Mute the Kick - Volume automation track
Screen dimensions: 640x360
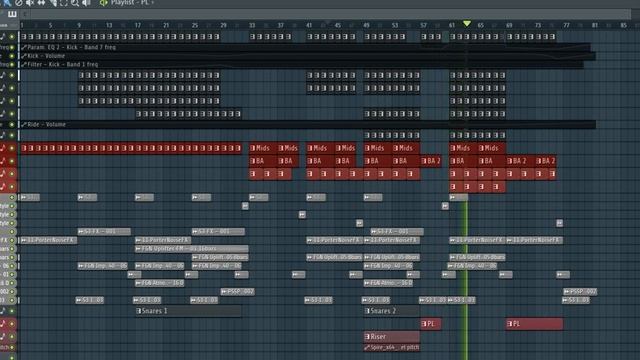[12, 56]
